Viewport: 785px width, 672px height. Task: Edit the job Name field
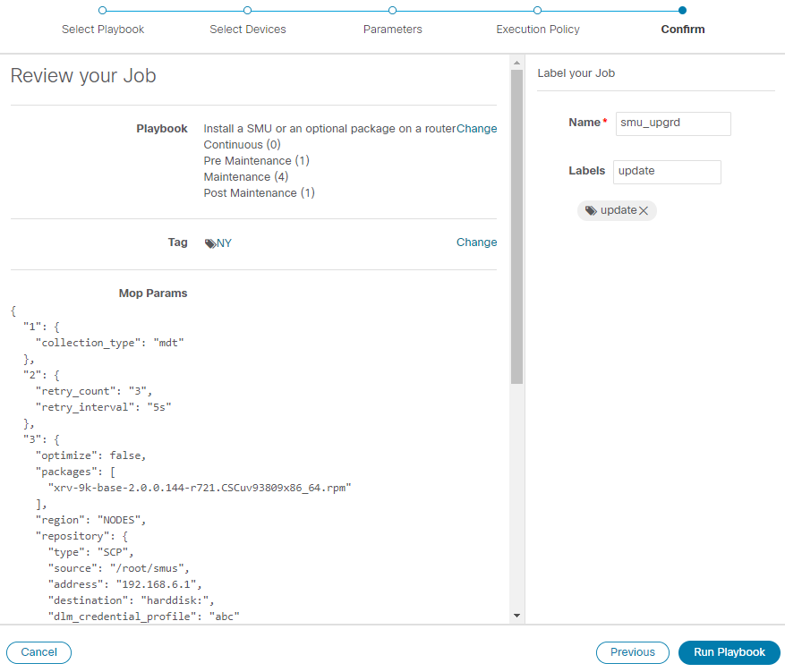(673, 123)
